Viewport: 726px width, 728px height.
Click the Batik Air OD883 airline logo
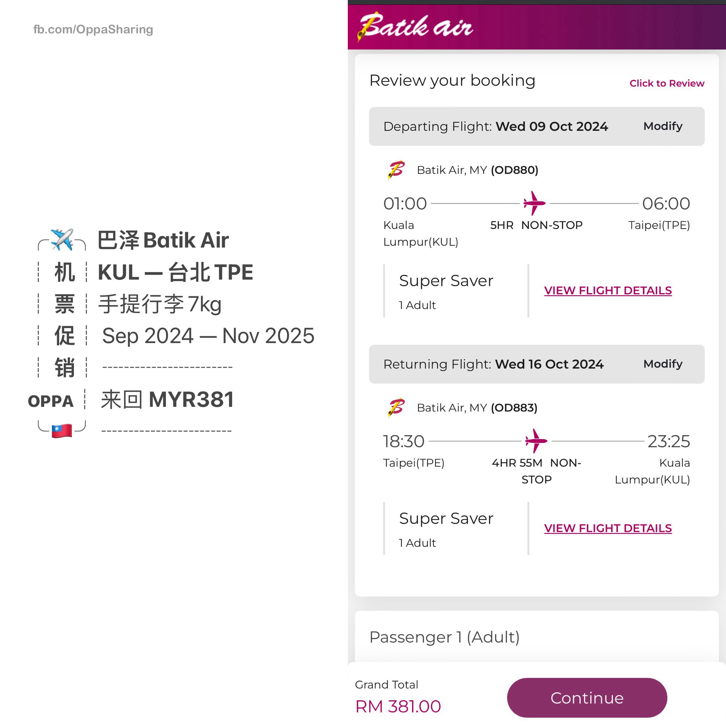396,408
